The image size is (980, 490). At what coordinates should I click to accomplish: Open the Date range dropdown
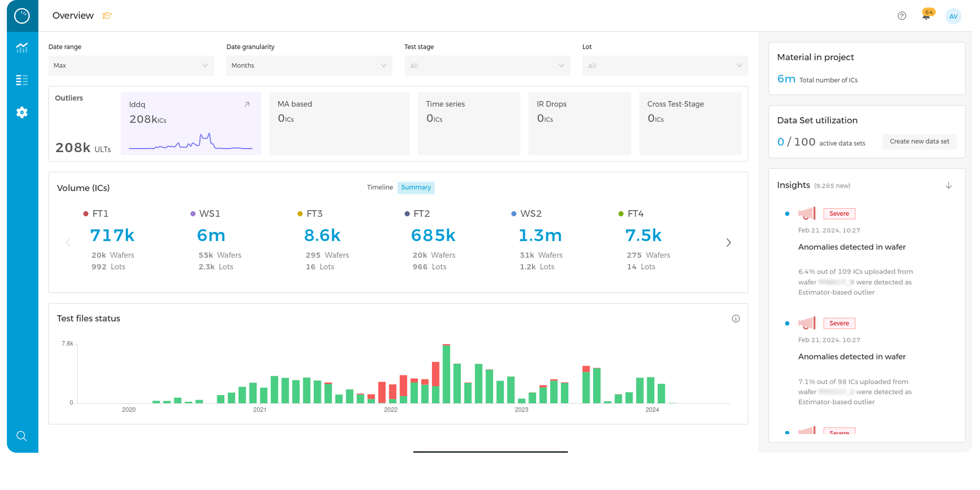[131, 65]
